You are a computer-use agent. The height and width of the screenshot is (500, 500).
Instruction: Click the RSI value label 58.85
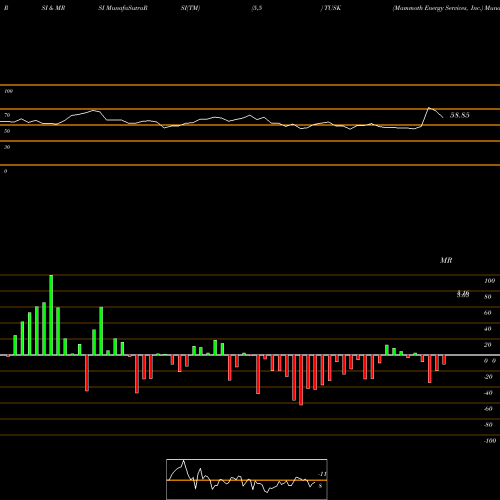click(460, 115)
